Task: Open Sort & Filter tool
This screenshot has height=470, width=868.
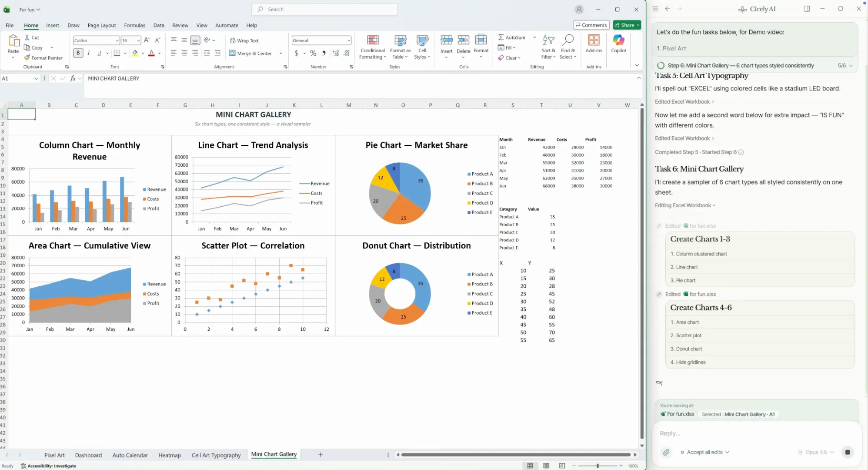Action: pos(548,47)
